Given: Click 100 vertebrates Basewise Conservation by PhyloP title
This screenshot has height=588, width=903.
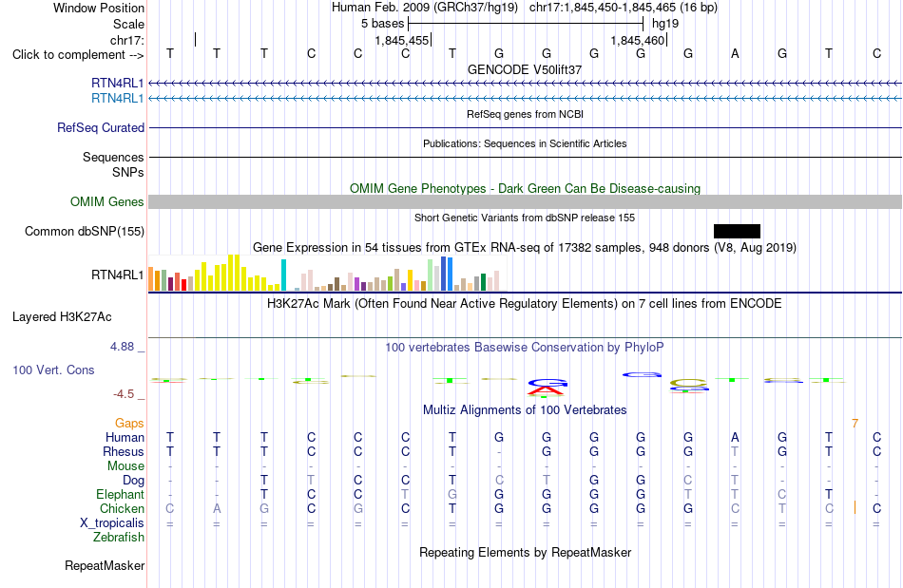Looking at the screenshot, I should coord(525,348).
